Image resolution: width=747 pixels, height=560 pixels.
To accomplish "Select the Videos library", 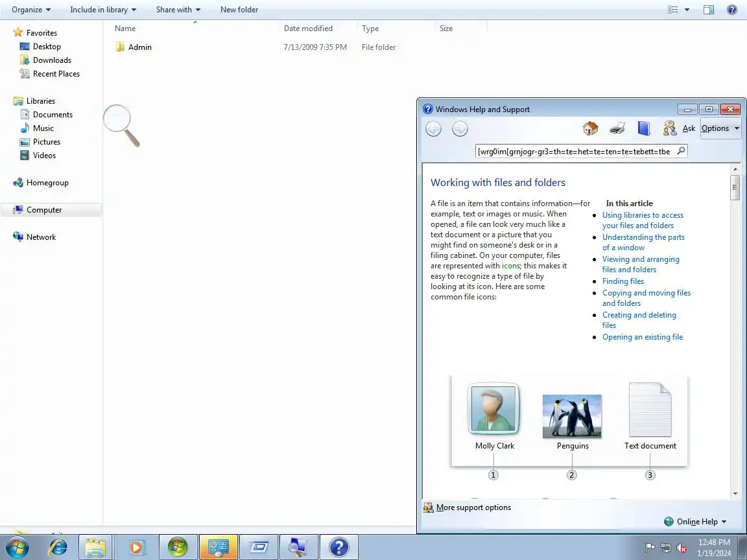I will pyautogui.click(x=44, y=156).
